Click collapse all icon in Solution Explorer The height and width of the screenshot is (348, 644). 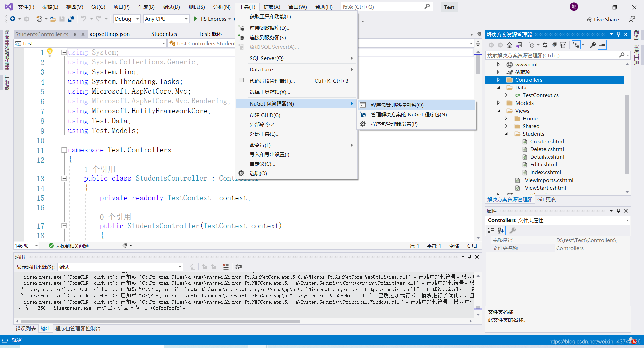click(x=554, y=45)
